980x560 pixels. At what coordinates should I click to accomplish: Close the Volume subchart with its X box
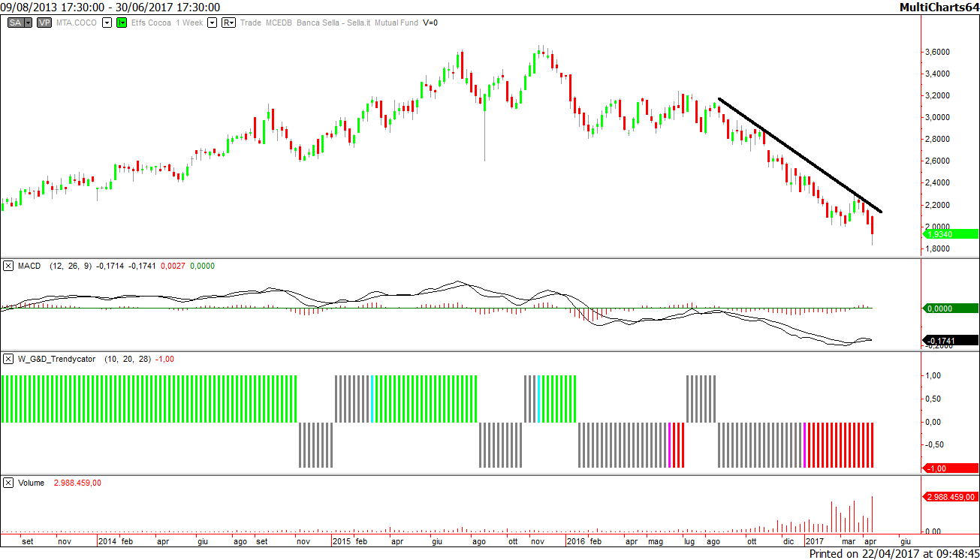tap(8, 483)
